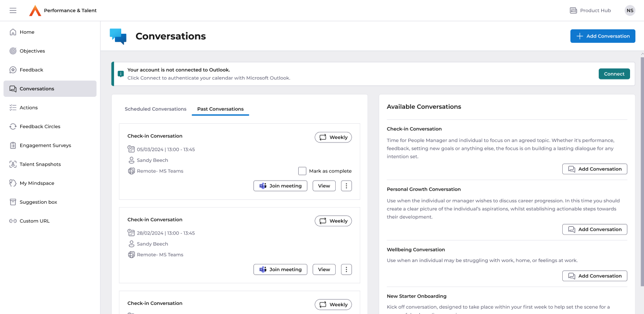Open the NS user avatar menu
Image resolution: width=644 pixels, height=314 pixels.
(x=630, y=11)
